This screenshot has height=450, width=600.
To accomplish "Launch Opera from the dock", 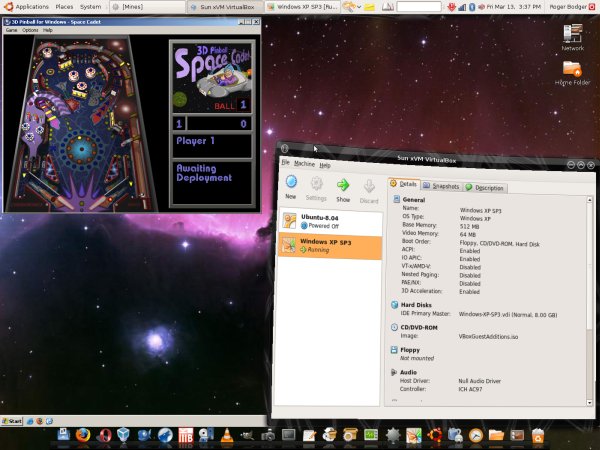I will [104, 435].
